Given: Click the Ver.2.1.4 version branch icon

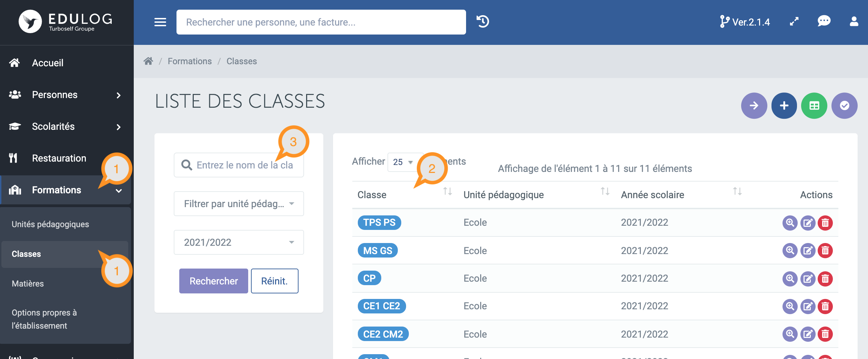Looking at the screenshot, I should point(724,22).
